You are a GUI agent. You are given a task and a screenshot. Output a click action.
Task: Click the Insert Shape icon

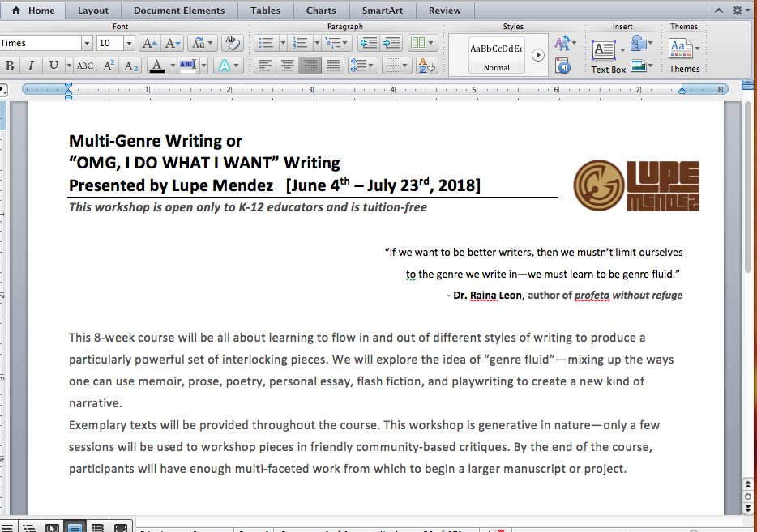pos(639,44)
